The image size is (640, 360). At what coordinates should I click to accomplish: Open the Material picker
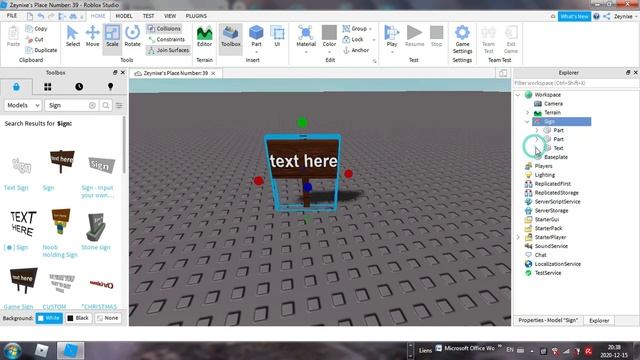pos(306,37)
